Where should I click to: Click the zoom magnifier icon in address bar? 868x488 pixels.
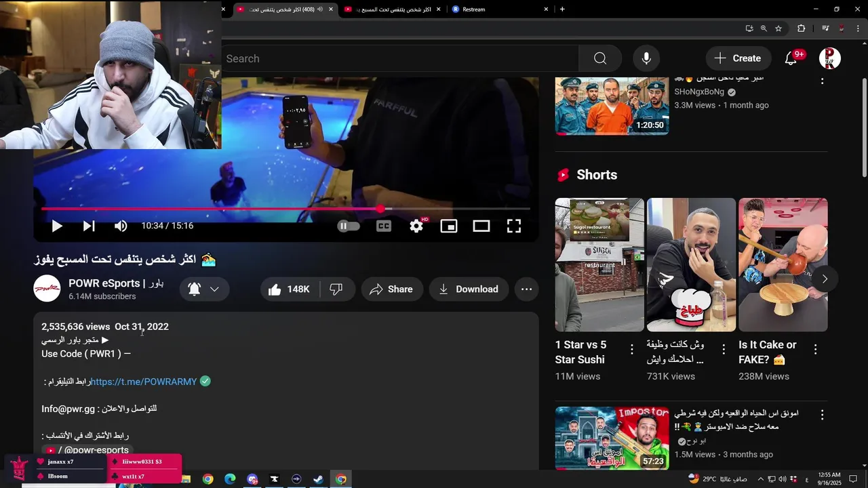[764, 28]
